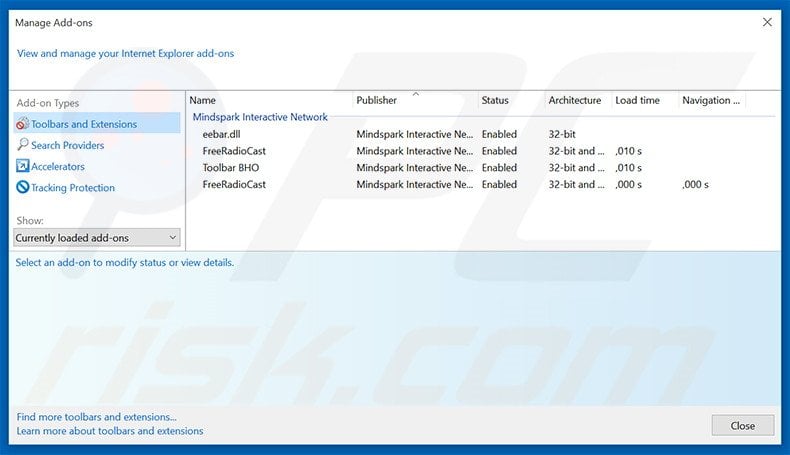This screenshot has width=790, height=455.
Task: Sort the list by the Name column
Action: [203, 100]
